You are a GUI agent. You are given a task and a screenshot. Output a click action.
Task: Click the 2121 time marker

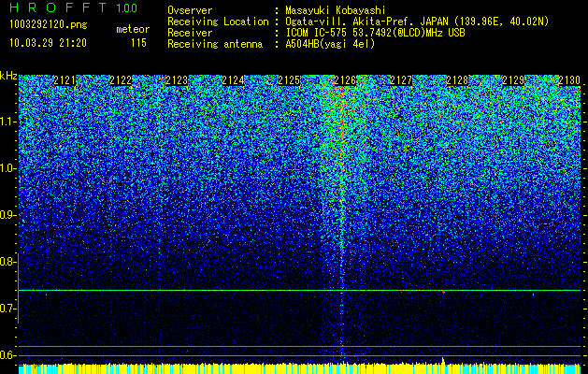click(x=65, y=80)
